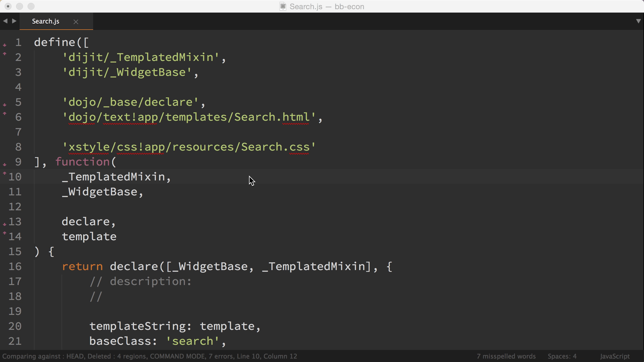Click the git gutter marker on line 2
This screenshot has height=362, width=644.
pyautogui.click(x=5, y=53)
